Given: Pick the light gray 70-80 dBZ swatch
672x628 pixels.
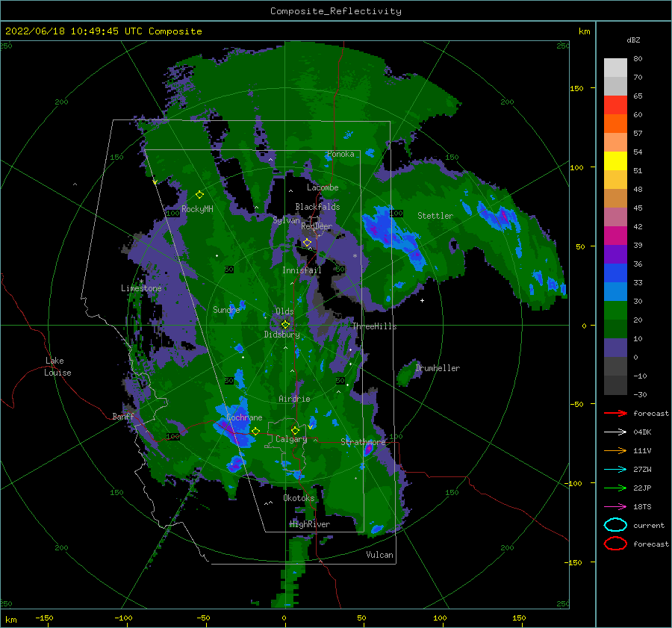Looking at the screenshot, I should point(615,68).
